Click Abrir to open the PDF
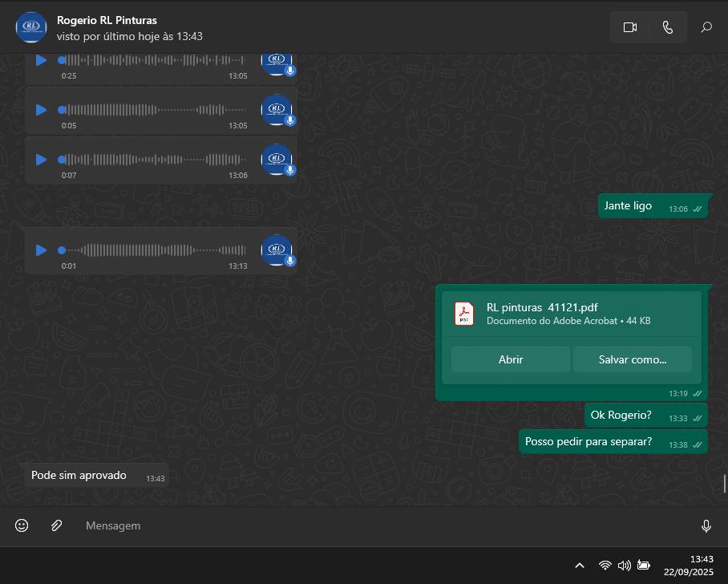Screen dimensions: 728x584 point(510,359)
